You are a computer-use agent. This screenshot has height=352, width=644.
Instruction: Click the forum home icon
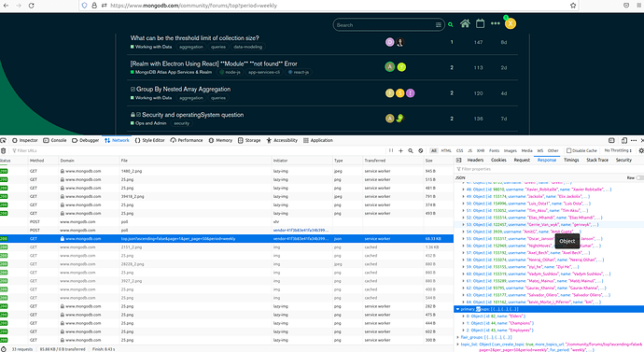[465, 23]
